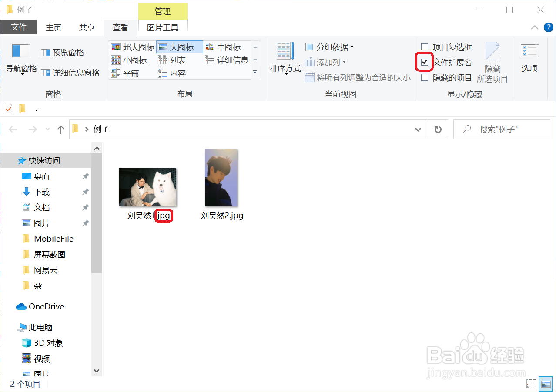The height and width of the screenshot is (392, 556).
Task: Click the refresh button beside address bar
Action: [438, 129]
